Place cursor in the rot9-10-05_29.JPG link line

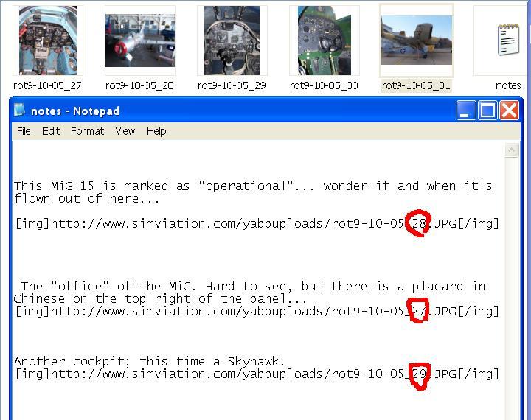[x=257, y=374]
